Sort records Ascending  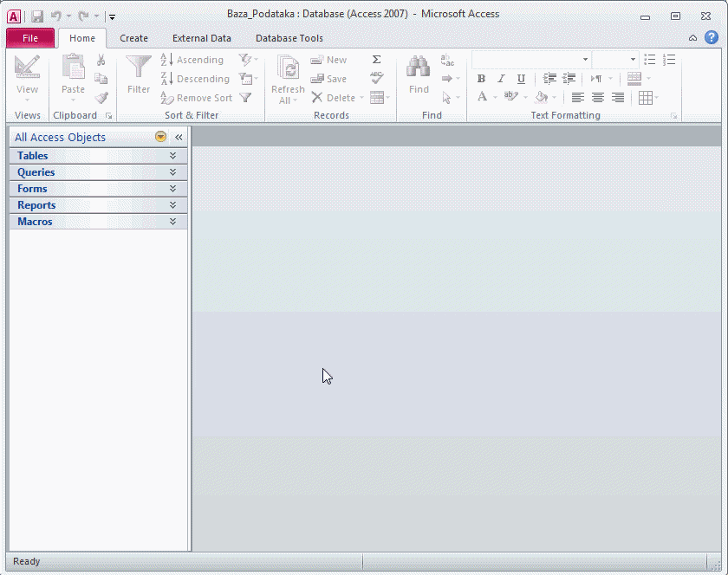[192, 60]
